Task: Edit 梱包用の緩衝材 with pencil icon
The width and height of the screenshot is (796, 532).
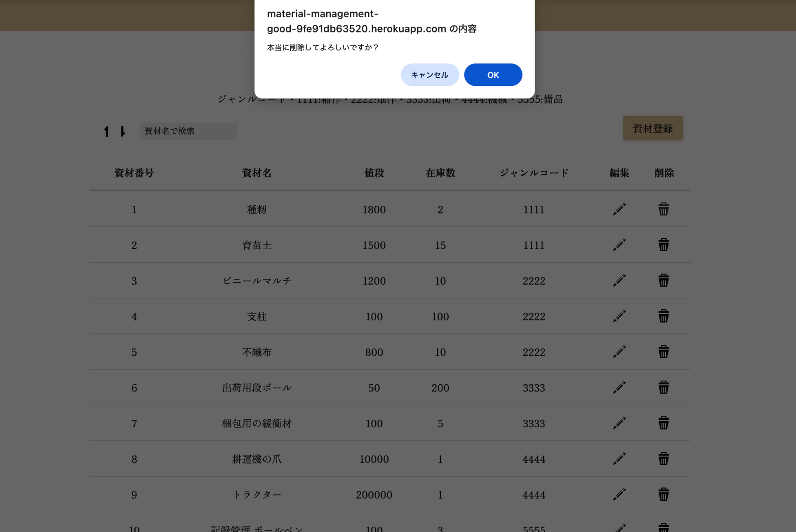Action: click(619, 423)
